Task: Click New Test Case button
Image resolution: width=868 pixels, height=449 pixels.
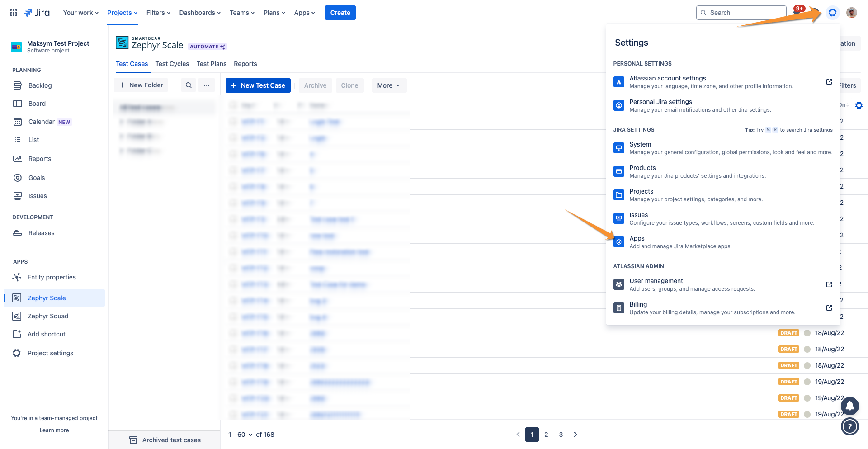Action: (x=258, y=85)
